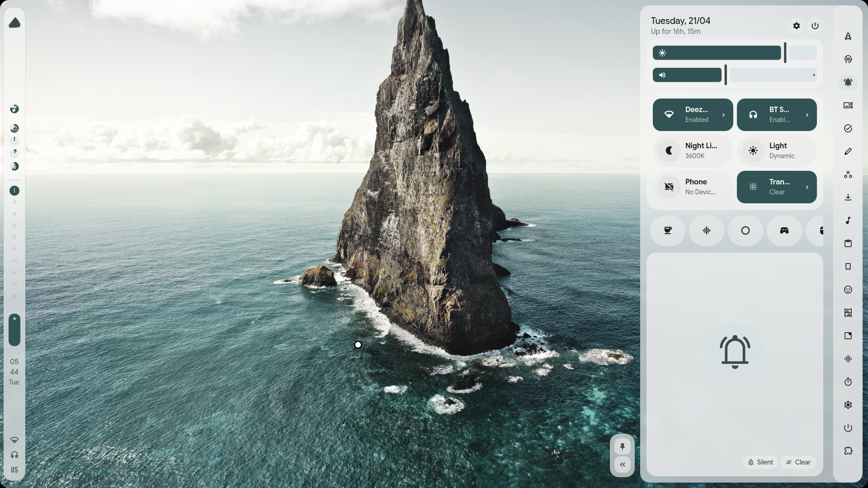Click the gamepad game mode icon
This screenshot has height=488, width=868.
click(x=784, y=231)
